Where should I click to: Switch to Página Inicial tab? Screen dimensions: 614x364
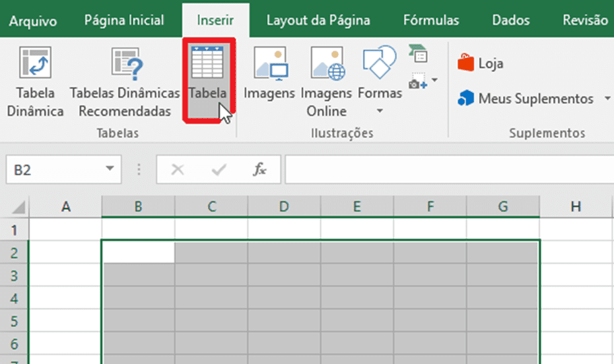tap(124, 20)
